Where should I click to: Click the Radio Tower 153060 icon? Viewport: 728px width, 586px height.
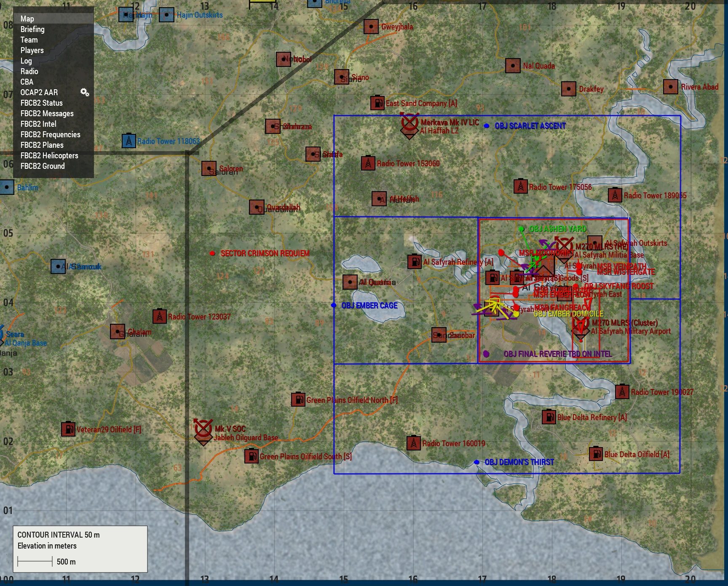point(368,163)
